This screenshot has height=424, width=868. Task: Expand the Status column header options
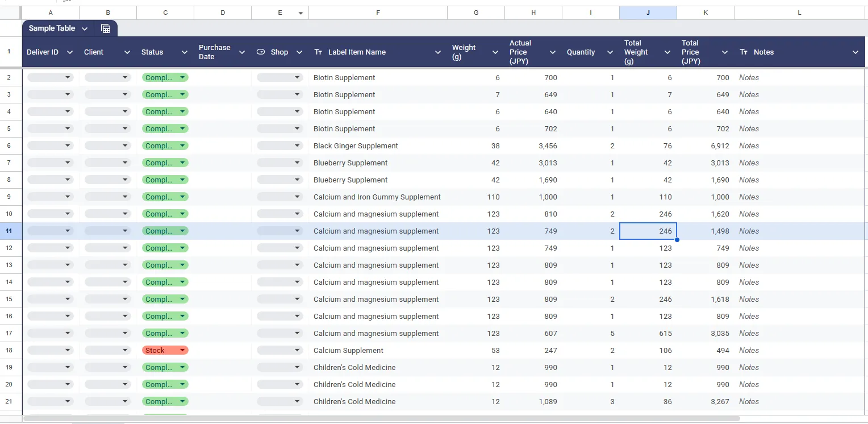pos(185,52)
